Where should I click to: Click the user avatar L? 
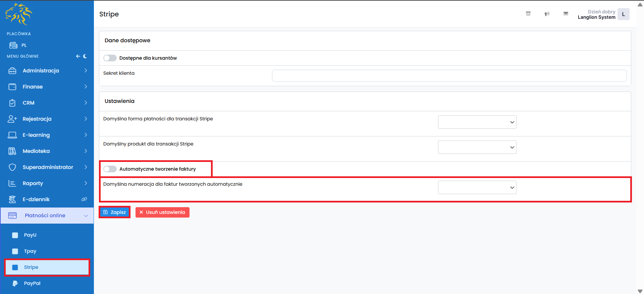coord(623,14)
